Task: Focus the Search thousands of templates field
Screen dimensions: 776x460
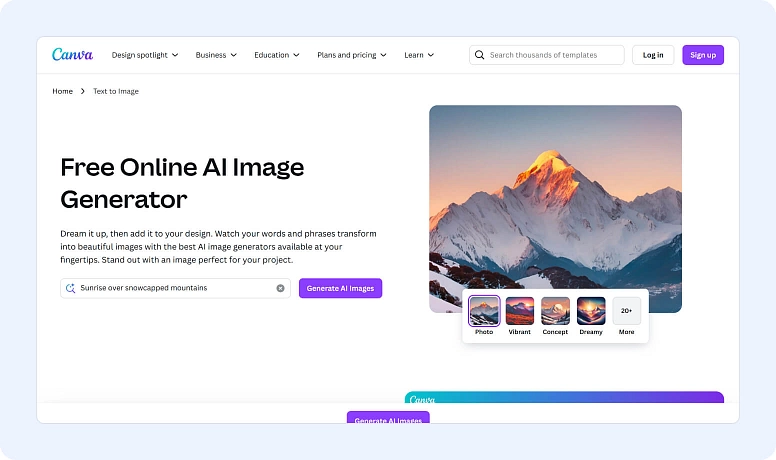Action: click(x=547, y=55)
